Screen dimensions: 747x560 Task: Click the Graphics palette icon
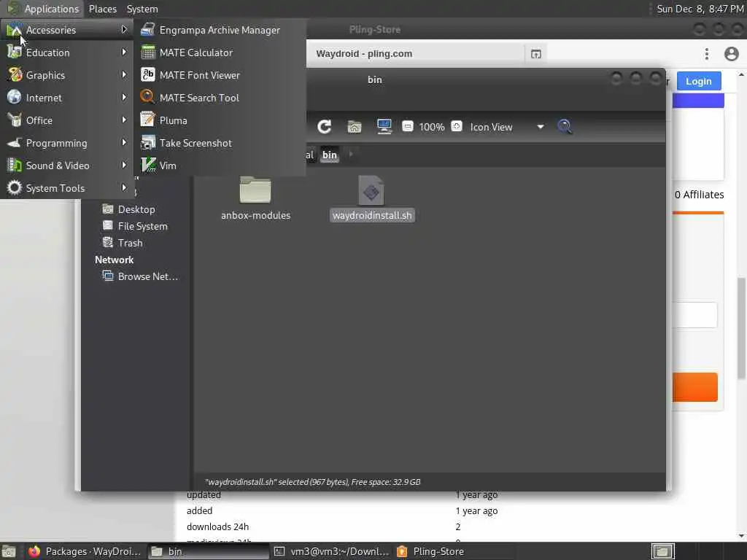pyautogui.click(x=15, y=75)
